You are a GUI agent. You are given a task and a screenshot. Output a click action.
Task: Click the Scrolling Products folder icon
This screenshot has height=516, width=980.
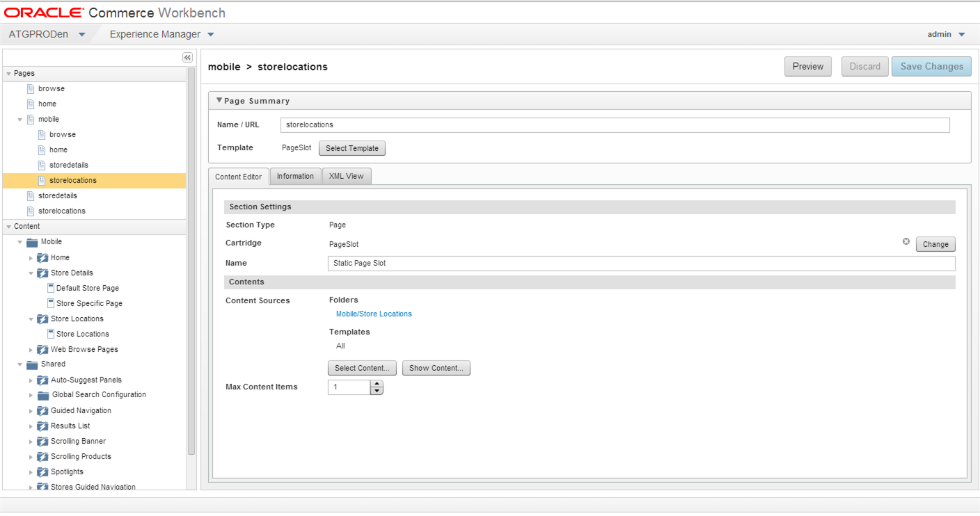tap(42, 456)
